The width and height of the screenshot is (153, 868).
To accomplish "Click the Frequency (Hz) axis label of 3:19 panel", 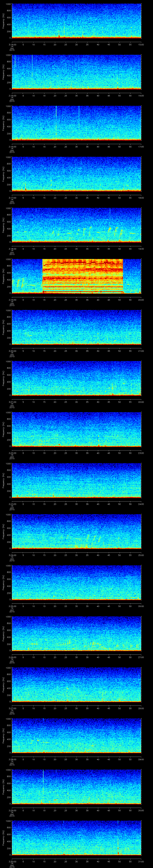I will tap(3, 276).
